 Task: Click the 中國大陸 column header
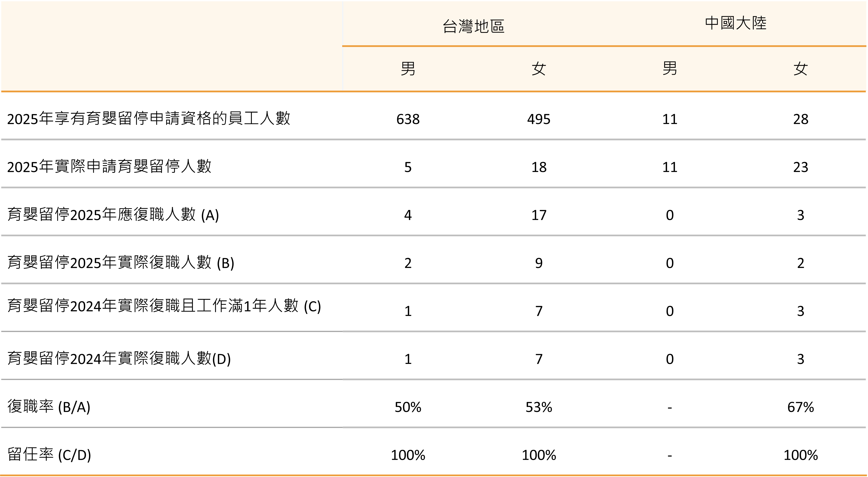(x=736, y=23)
